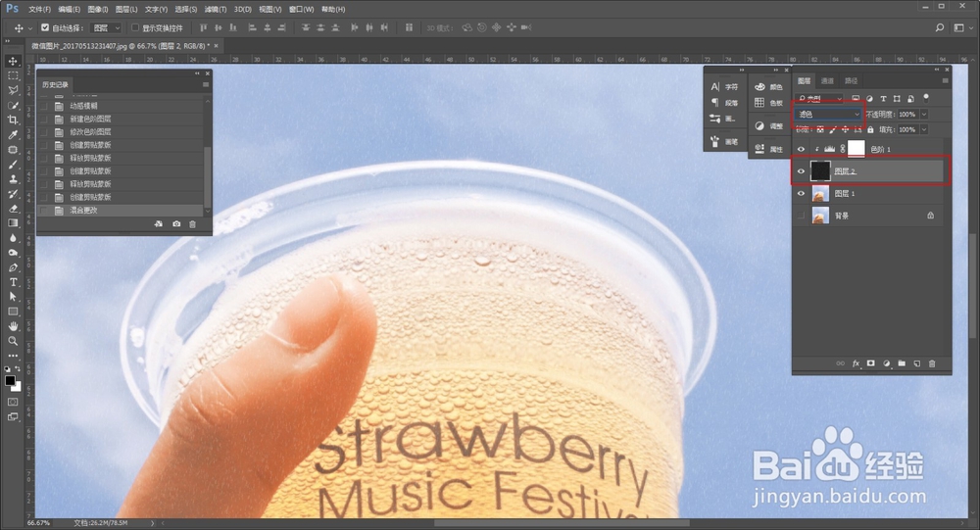Select the Crop tool
The image size is (980, 530).
(x=13, y=120)
